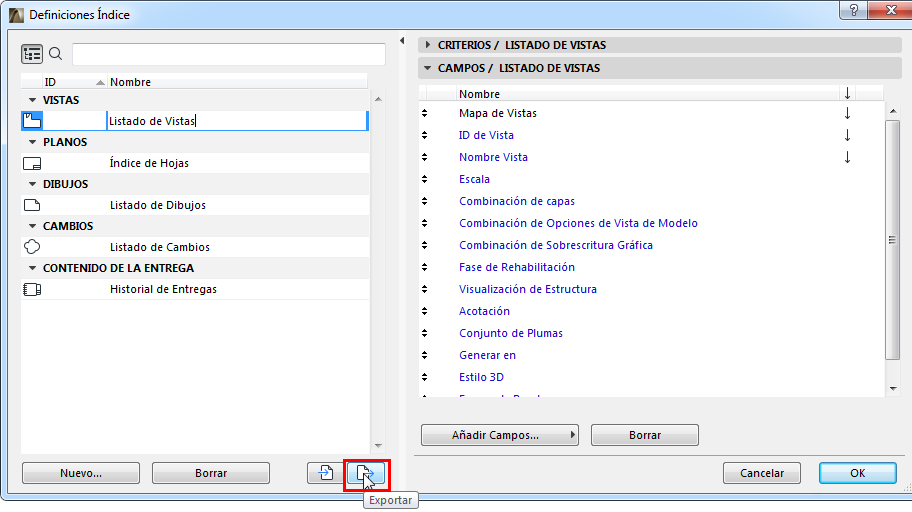Click into the search input field
The width and height of the screenshot is (912, 512).
point(229,54)
